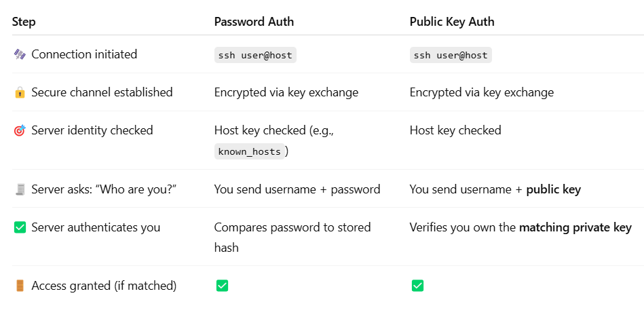Click the bold 'public key' text

click(x=553, y=189)
